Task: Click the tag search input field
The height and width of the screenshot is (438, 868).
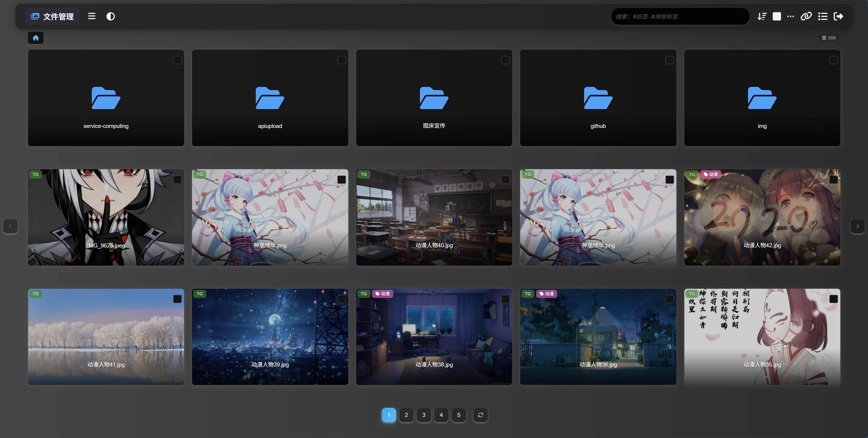Action: pyautogui.click(x=680, y=16)
